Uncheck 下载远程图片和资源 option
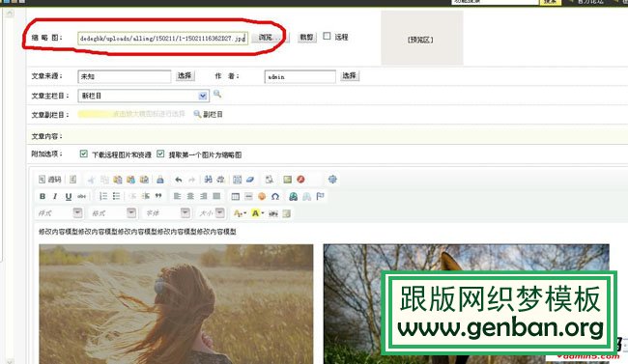The width and height of the screenshot is (628, 364). tap(84, 154)
